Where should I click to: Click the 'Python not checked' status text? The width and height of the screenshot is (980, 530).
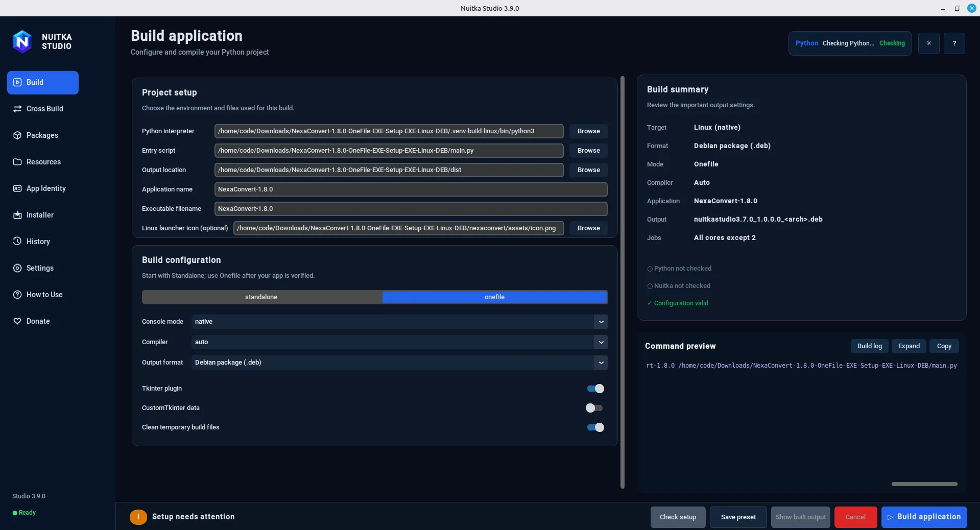(x=683, y=269)
